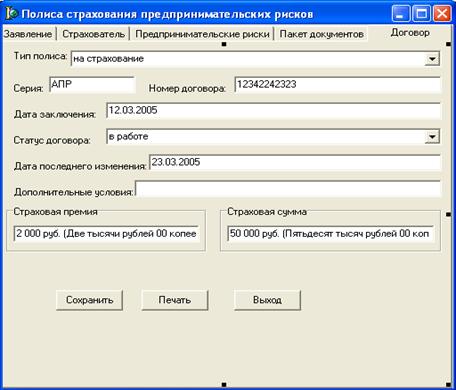
Task: Expand the Статус договора dropdown arrow
Action: click(x=432, y=137)
